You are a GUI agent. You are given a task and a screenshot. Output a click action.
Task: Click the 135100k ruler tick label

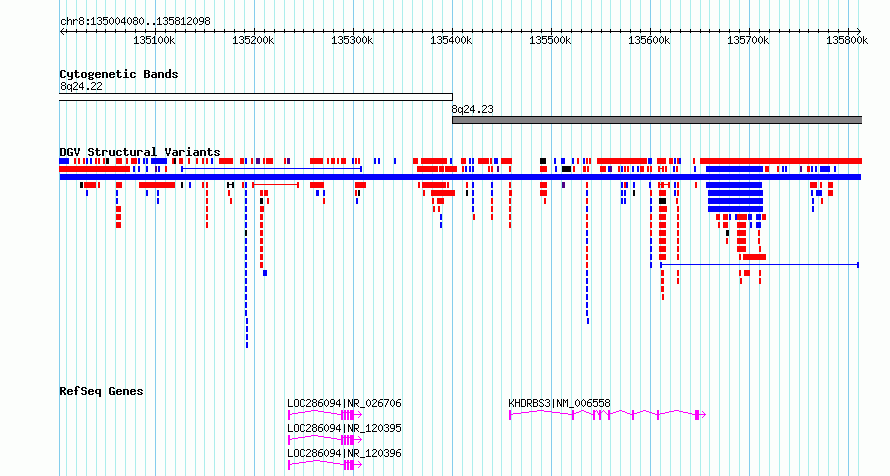pos(154,40)
